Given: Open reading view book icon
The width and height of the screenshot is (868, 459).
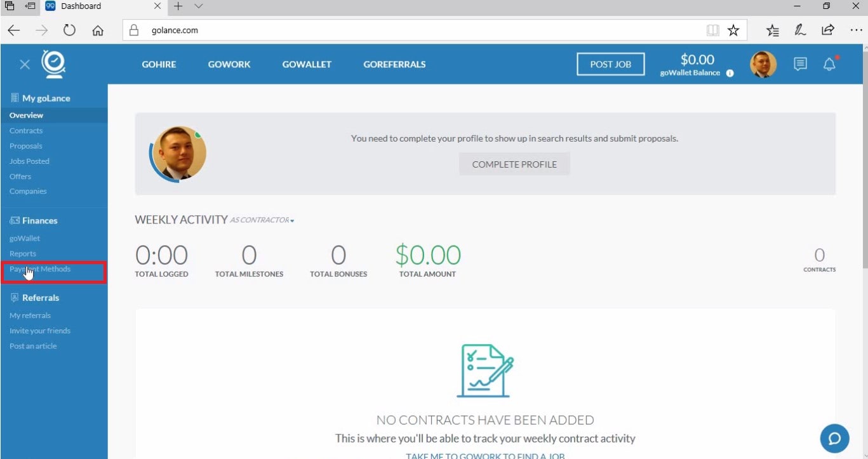Looking at the screenshot, I should tap(712, 30).
